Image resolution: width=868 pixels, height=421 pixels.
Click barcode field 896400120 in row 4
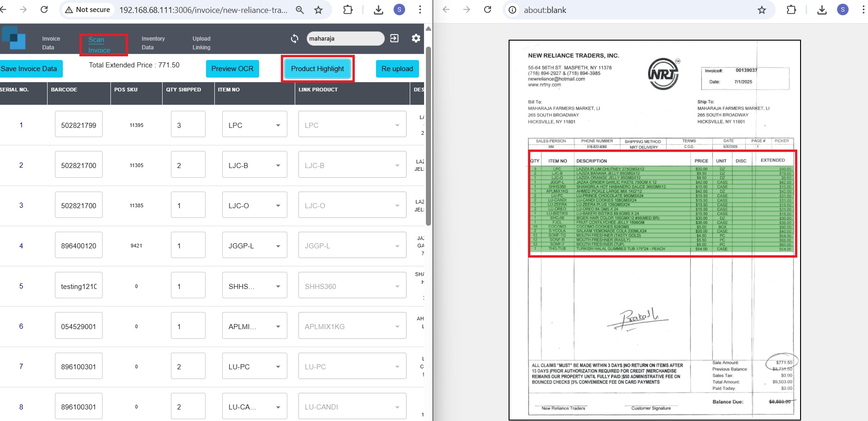point(79,245)
